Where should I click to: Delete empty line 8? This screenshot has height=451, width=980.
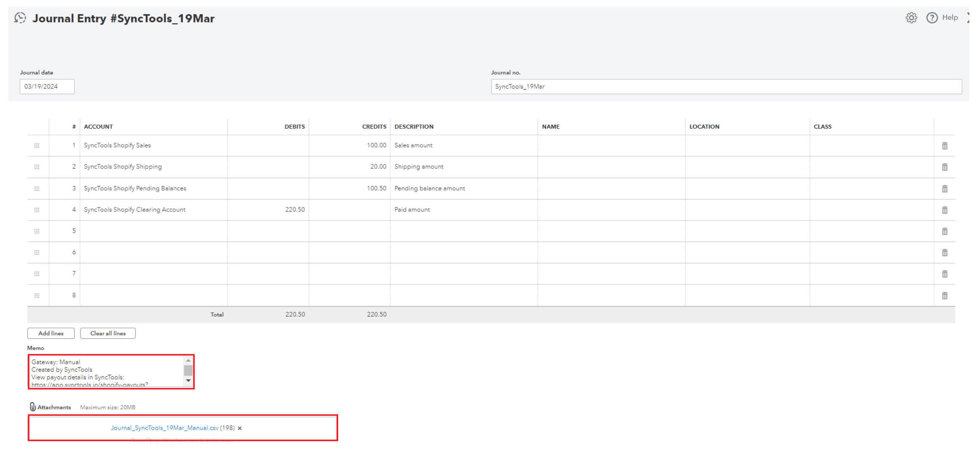coord(945,295)
